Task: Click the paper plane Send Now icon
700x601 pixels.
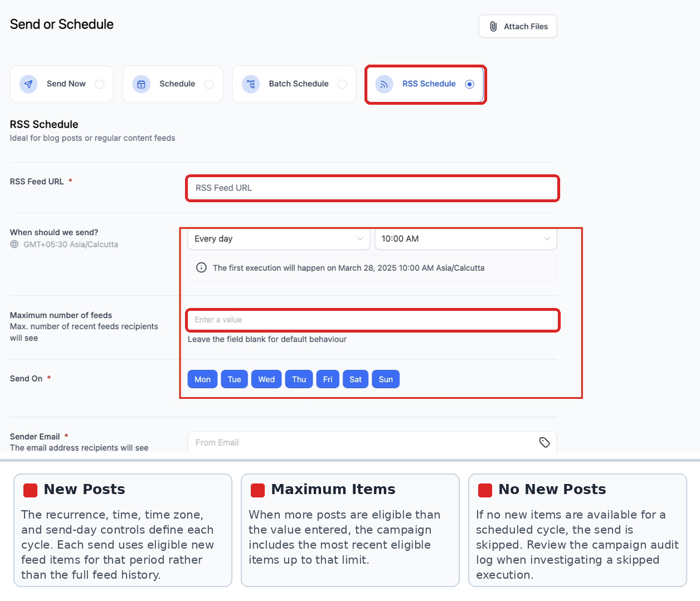Action: click(28, 84)
